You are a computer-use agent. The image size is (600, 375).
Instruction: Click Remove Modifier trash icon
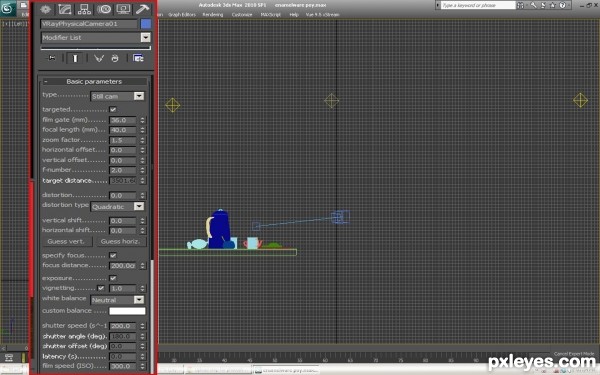coord(115,58)
